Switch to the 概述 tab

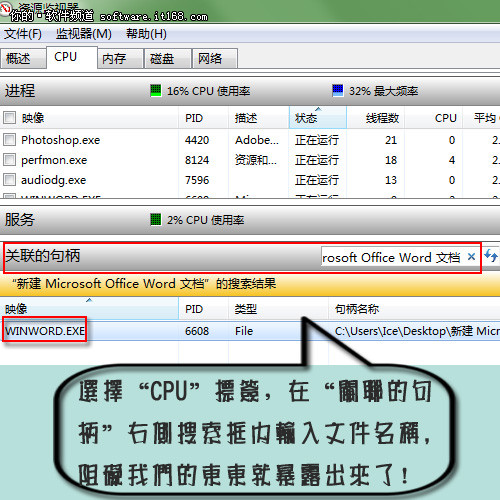(x=23, y=59)
